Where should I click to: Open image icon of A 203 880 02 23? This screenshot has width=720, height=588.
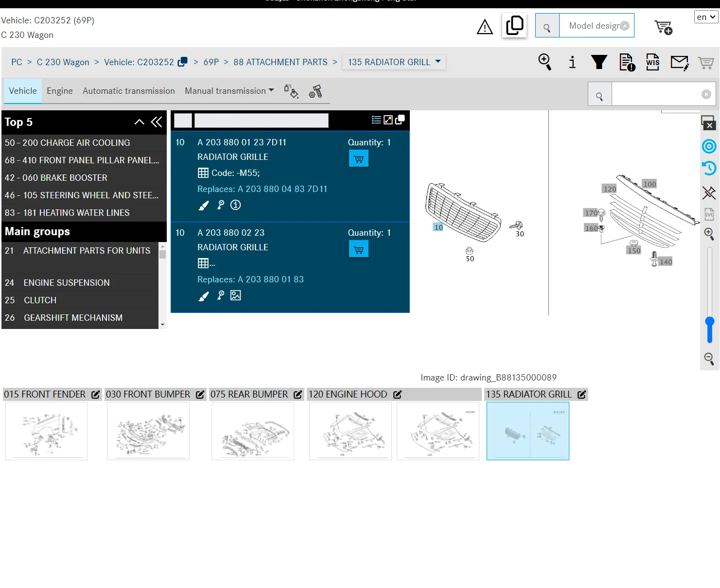point(236,295)
